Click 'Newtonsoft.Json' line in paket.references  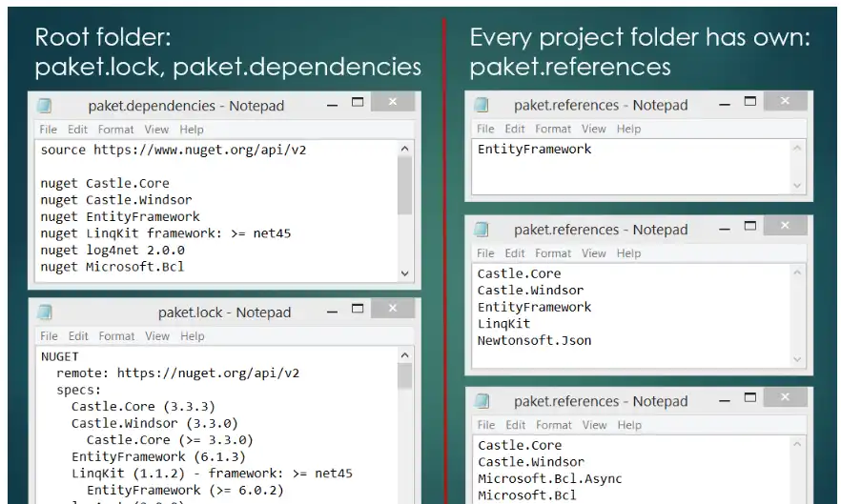[x=535, y=340]
